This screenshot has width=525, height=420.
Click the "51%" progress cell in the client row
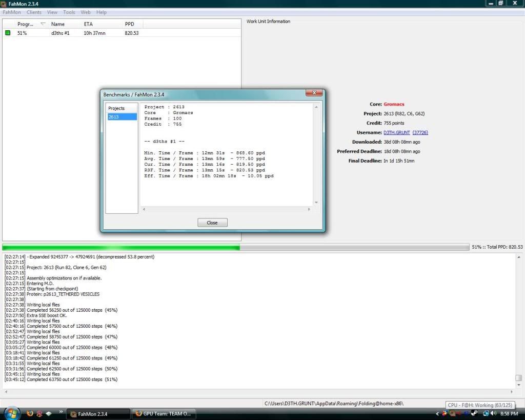[22, 33]
